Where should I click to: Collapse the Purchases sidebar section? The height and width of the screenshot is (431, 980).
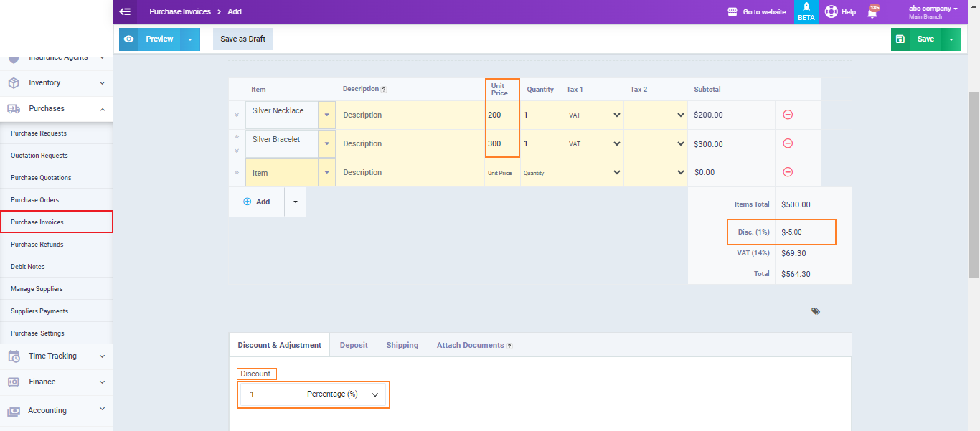56,109
